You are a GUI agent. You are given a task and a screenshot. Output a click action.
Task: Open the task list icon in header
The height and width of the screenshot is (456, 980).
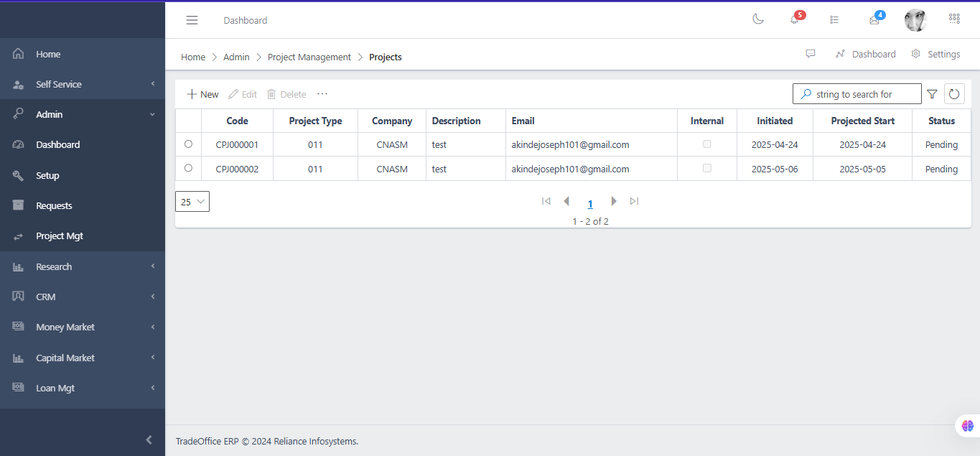(x=834, y=20)
